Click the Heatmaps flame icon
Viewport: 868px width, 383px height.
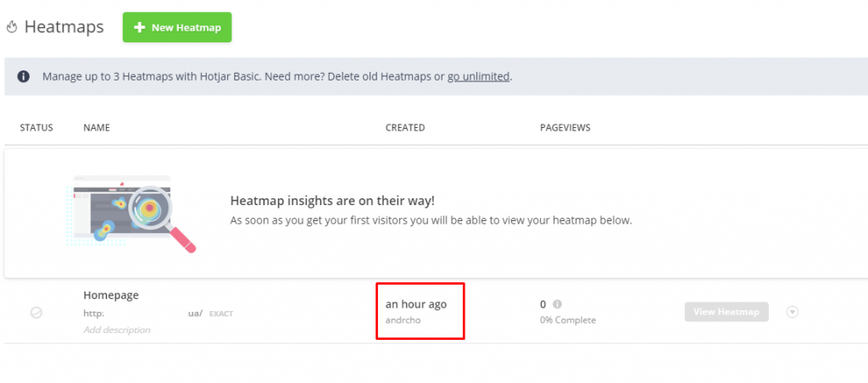pyautogui.click(x=12, y=27)
